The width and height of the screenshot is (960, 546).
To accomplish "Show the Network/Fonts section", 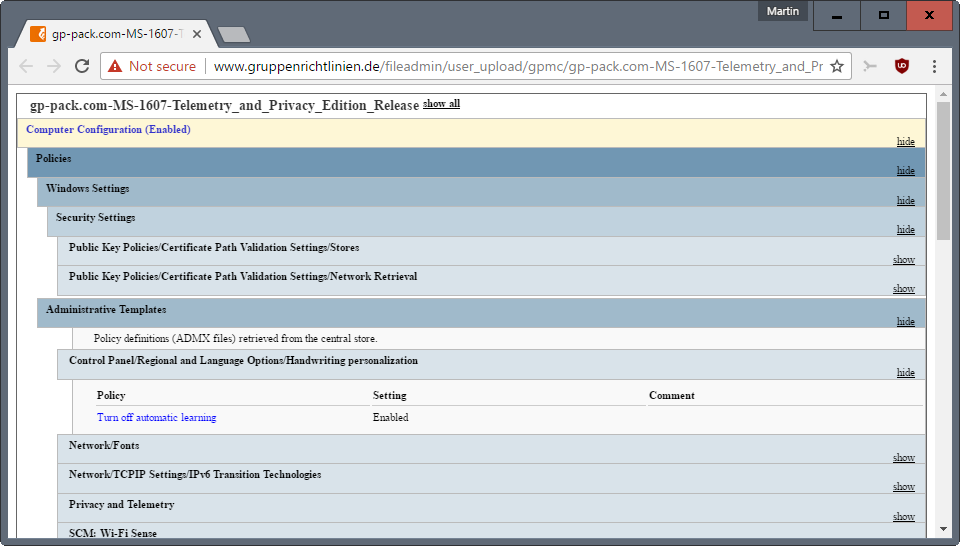I will coord(904,457).
